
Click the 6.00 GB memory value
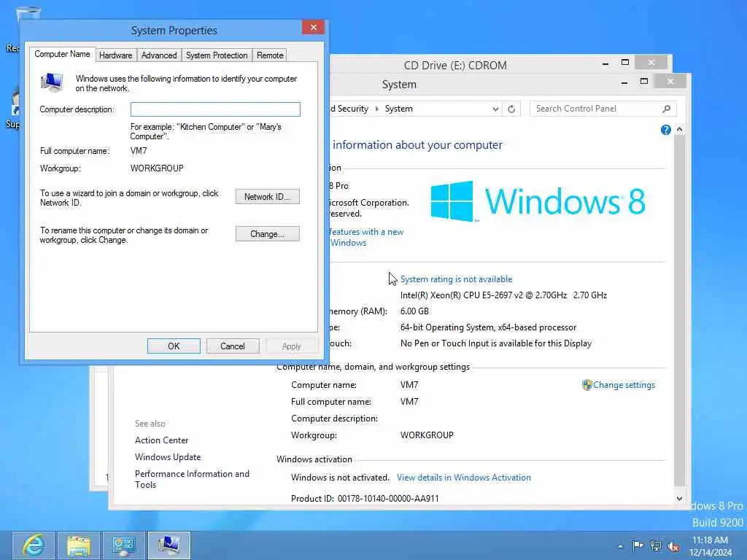(x=414, y=311)
